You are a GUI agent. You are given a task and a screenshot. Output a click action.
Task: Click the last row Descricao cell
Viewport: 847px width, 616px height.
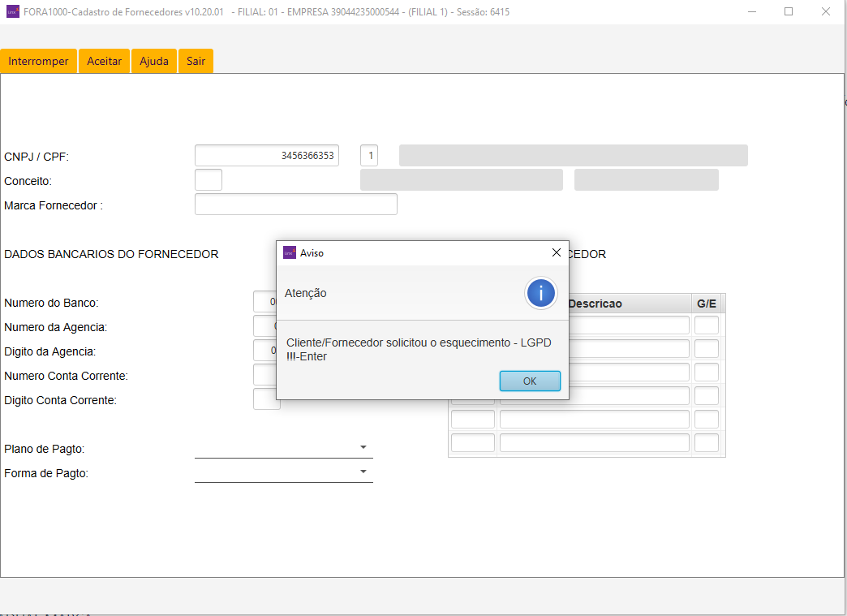595,442
